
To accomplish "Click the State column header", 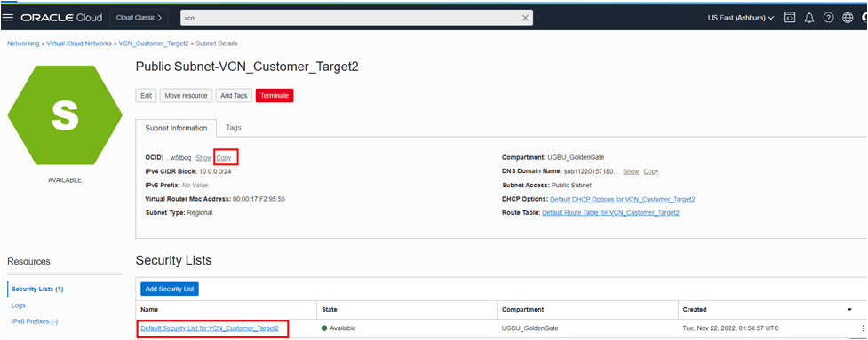I will (x=329, y=310).
